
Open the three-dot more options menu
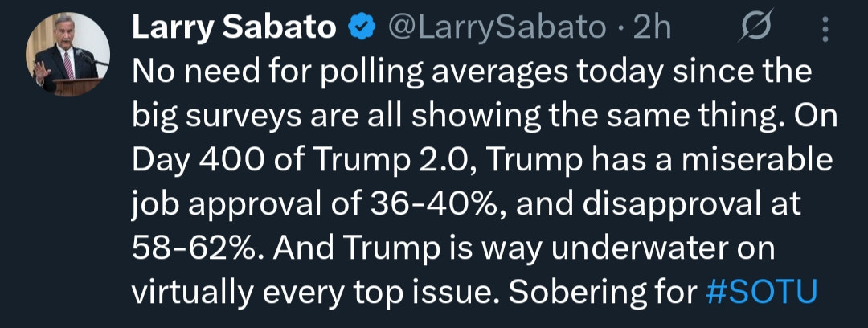825,30
